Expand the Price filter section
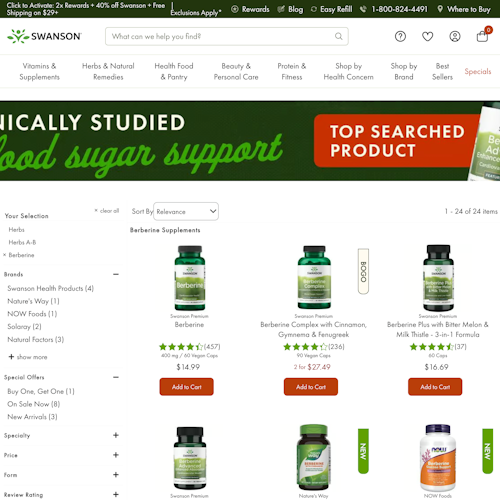The height and width of the screenshot is (500, 500). click(116, 455)
